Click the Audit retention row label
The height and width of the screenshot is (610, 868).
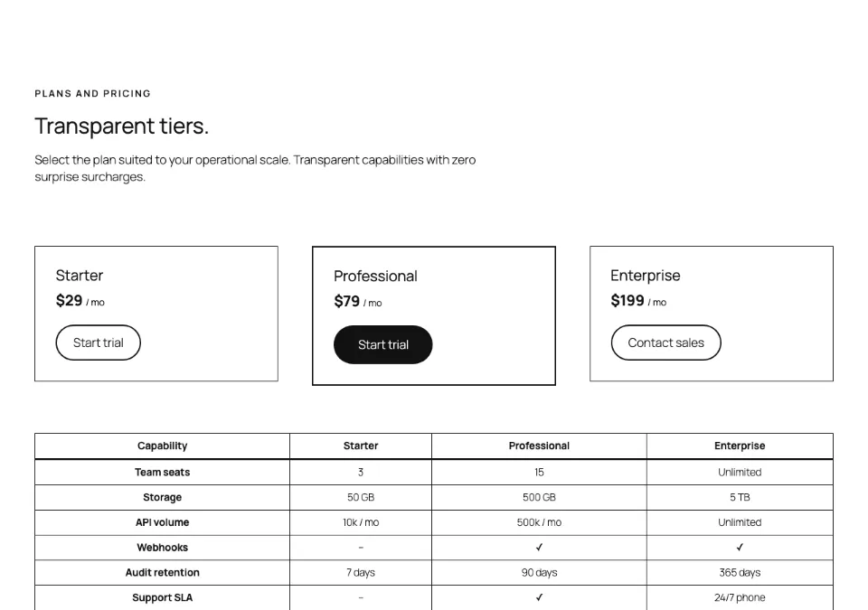click(162, 572)
